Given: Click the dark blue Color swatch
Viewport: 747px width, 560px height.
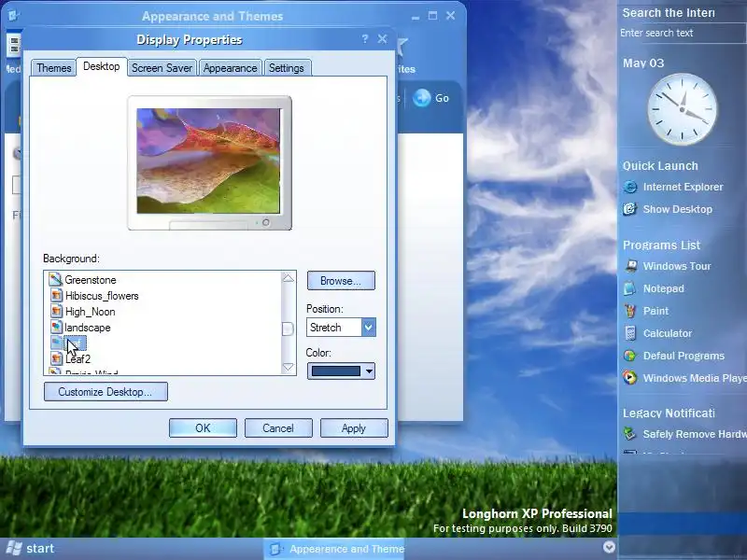Looking at the screenshot, I should pos(336,371).
